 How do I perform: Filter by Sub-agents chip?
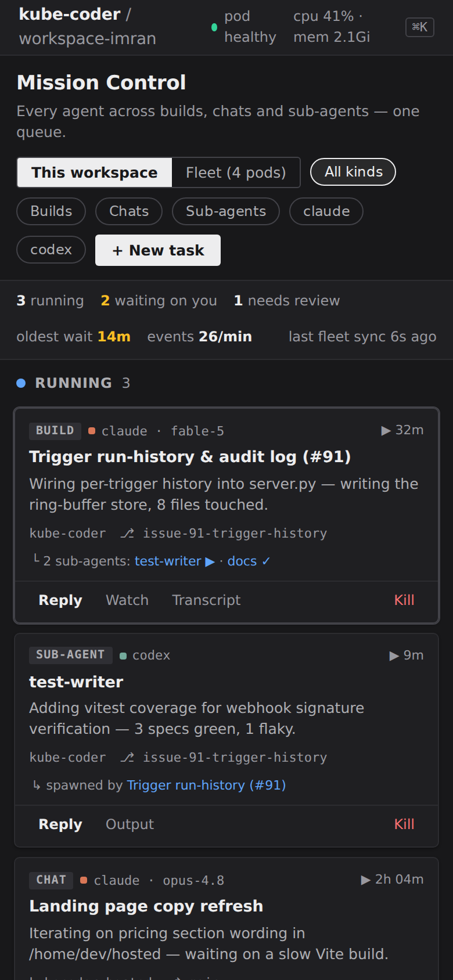point(226,211)
